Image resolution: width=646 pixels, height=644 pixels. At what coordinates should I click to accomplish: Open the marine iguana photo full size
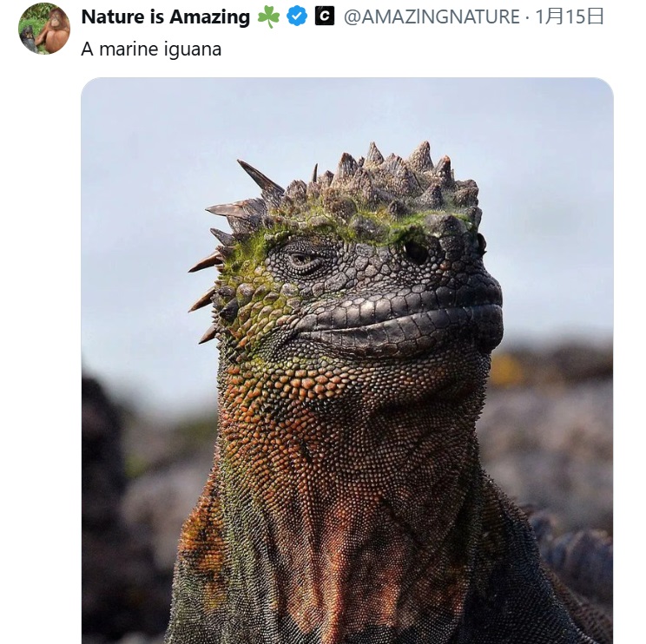[347, 360]
